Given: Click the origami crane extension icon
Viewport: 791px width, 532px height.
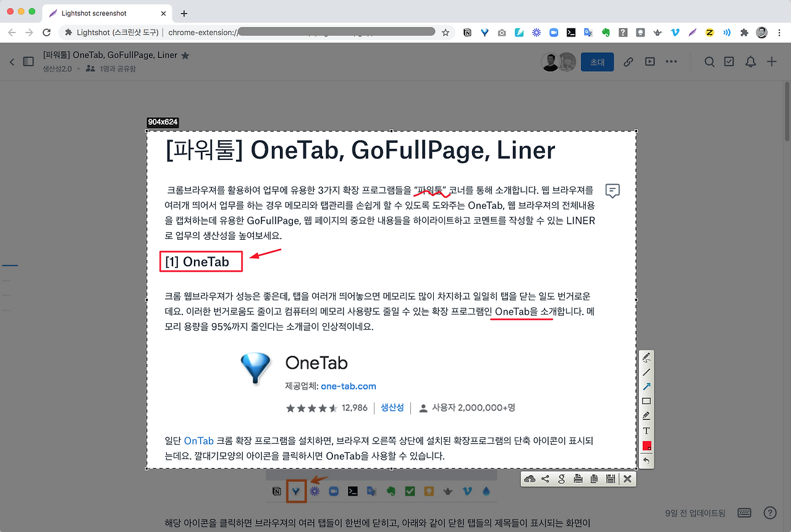Looking at the screenshot, I should 658,32.
